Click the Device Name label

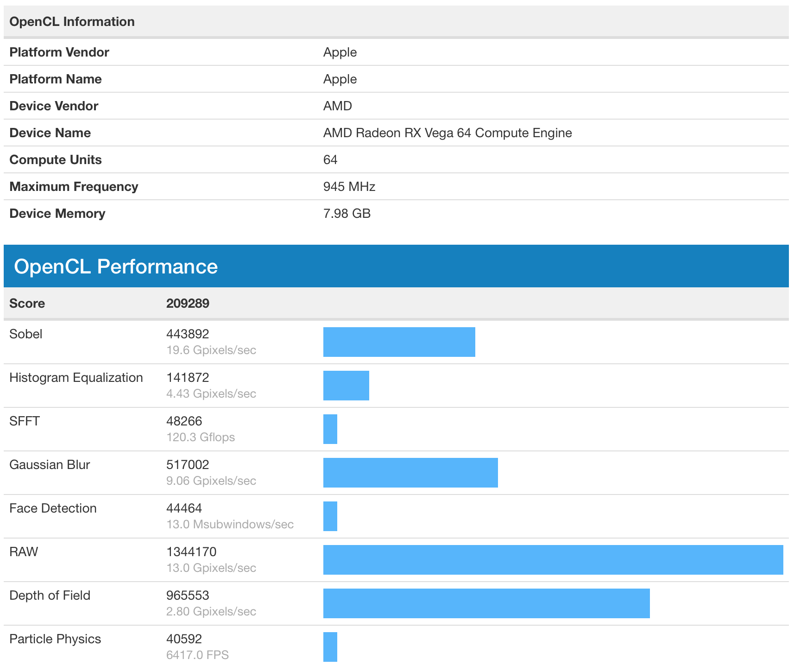[50, 133]
